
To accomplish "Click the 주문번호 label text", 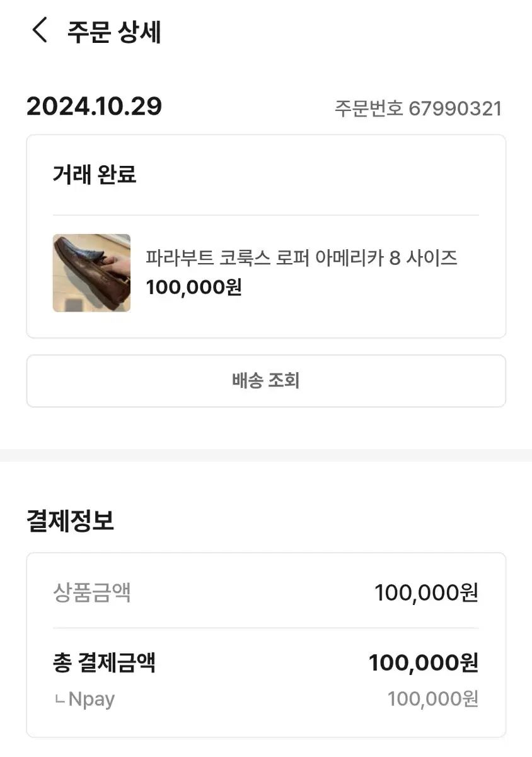I will 368,109.
